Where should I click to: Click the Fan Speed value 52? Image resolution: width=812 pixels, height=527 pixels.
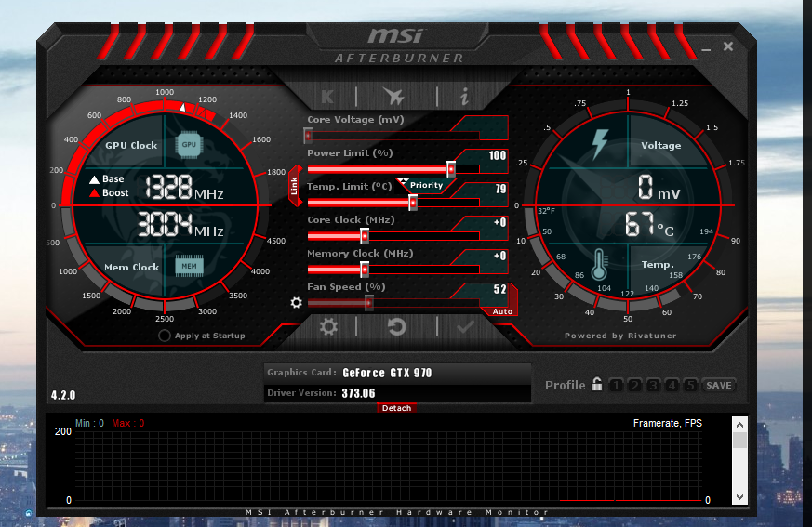coord(499,289)
